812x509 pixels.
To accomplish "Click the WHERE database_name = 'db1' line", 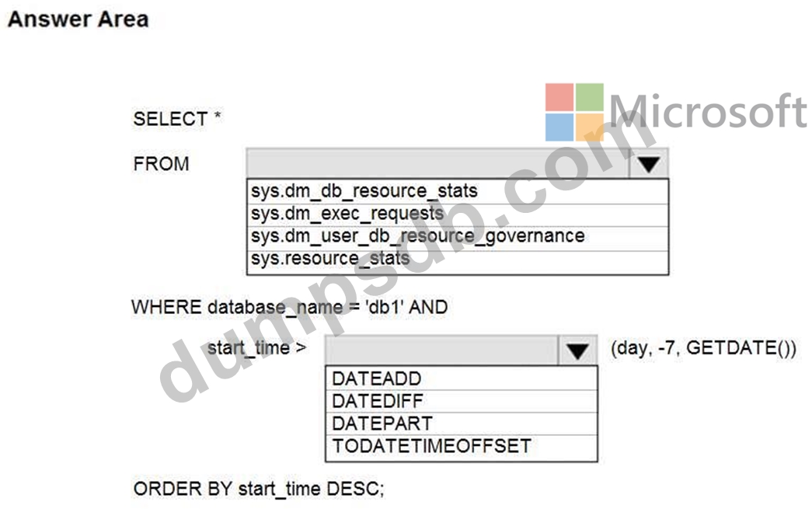I will click(x=289, y=306).
